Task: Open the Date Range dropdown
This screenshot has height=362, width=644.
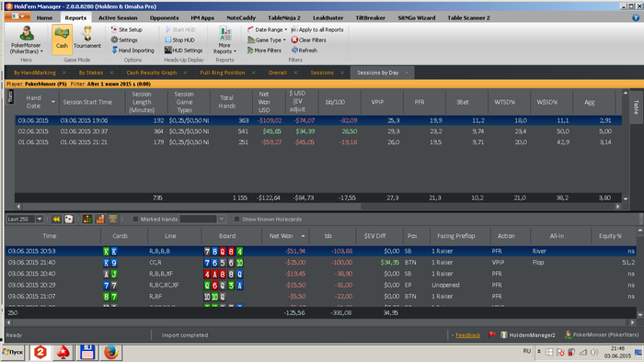Action: point(268,29)
